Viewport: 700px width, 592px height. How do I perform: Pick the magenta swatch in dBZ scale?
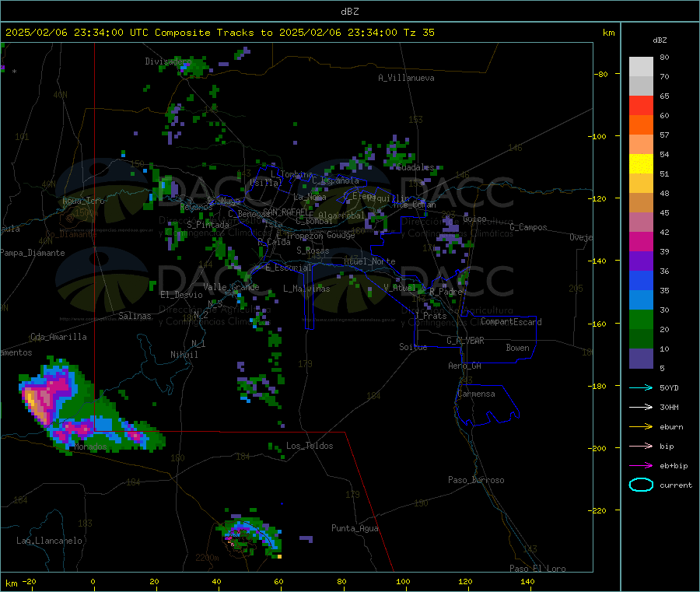[641, 241]
